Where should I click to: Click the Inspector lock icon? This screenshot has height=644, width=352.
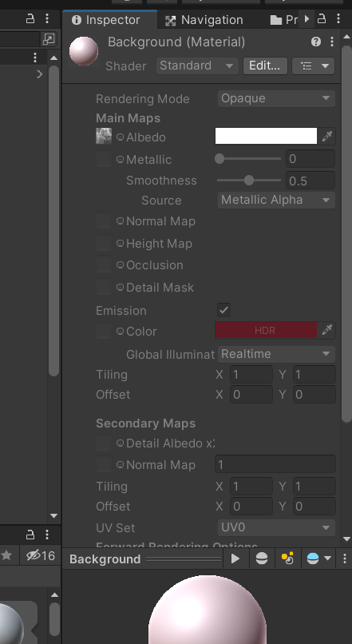(322, 19)
